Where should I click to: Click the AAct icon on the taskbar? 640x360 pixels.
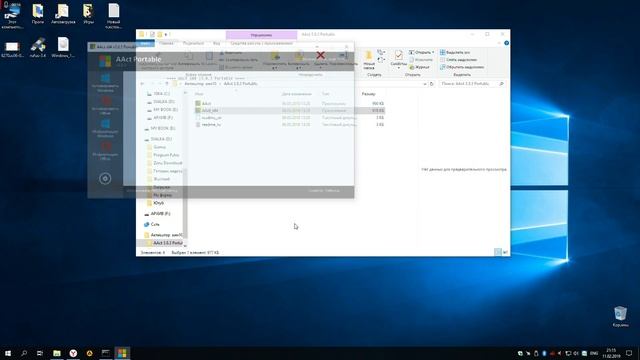click(x=122, y=353)
